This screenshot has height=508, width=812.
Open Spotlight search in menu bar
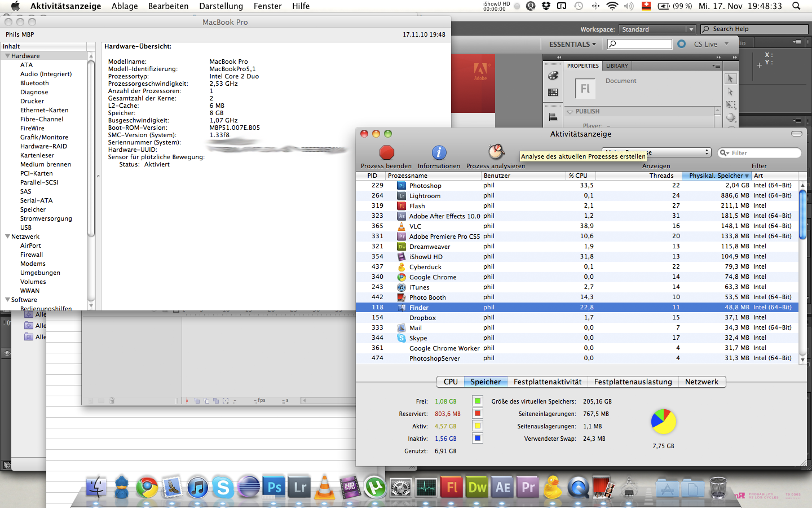click(x=796, y=6)
